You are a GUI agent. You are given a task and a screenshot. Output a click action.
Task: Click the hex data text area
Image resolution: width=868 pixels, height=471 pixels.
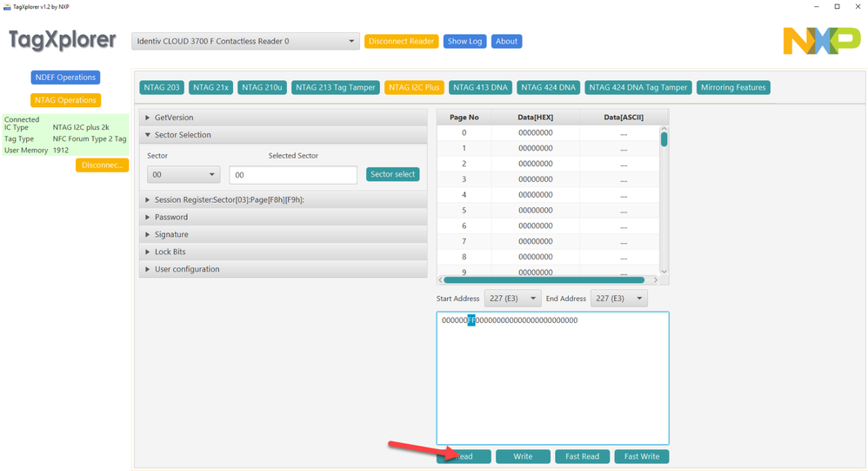[x=552, y=379]
